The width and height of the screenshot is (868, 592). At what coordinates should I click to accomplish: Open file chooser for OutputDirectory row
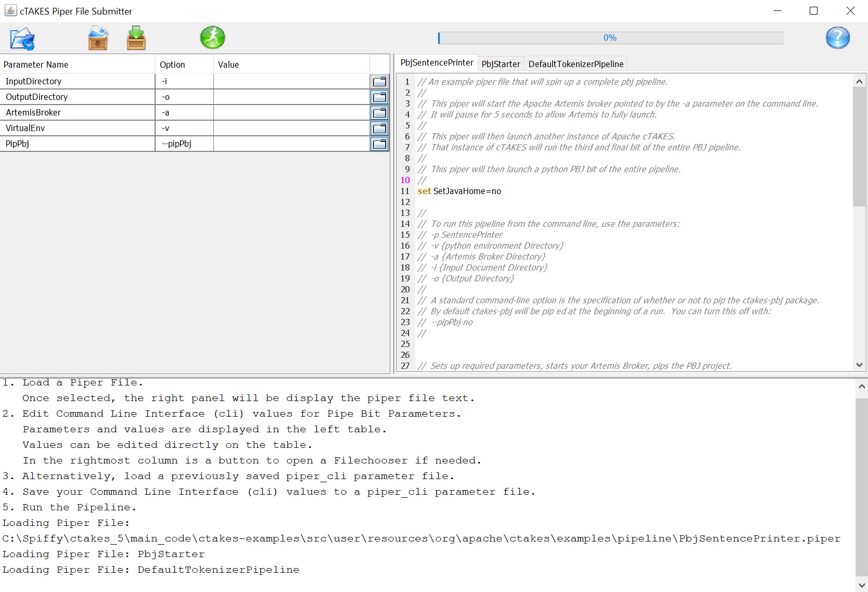pos(379,97)
